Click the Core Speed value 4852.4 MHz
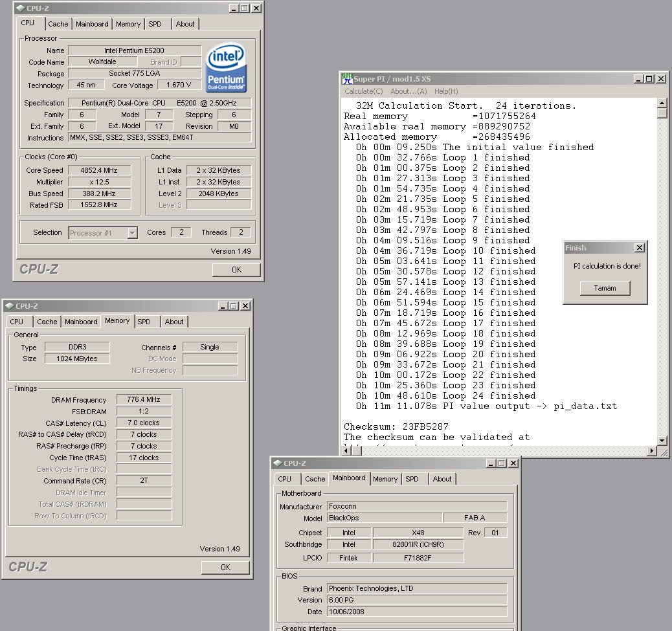 tap(99, 170)
